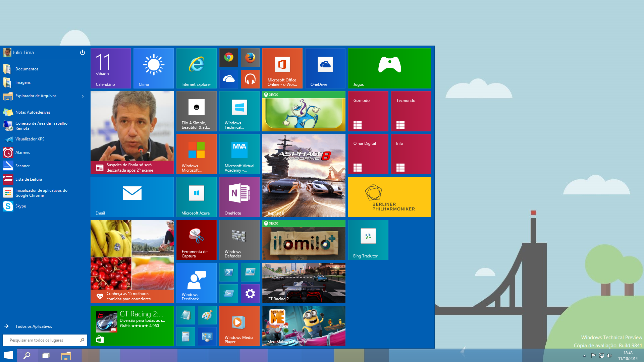Open the ilomilo Xbox game tile
This screenshot has height=362, width=644.
[304, 240]
